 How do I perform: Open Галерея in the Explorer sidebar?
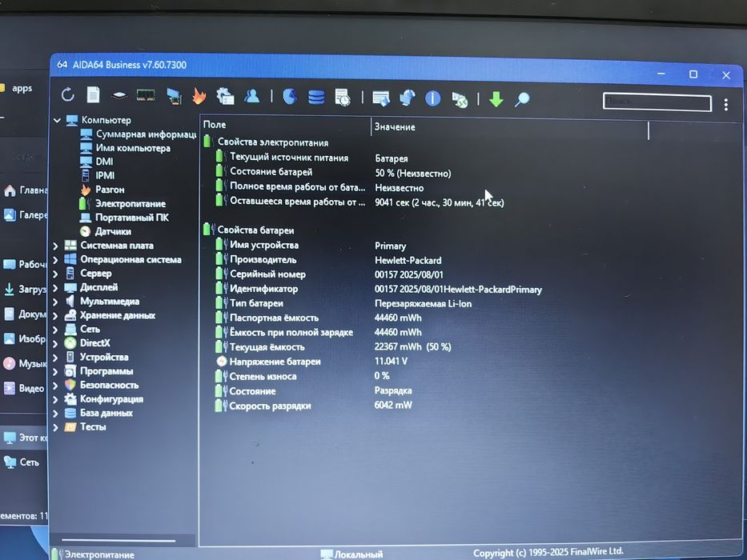26,215
